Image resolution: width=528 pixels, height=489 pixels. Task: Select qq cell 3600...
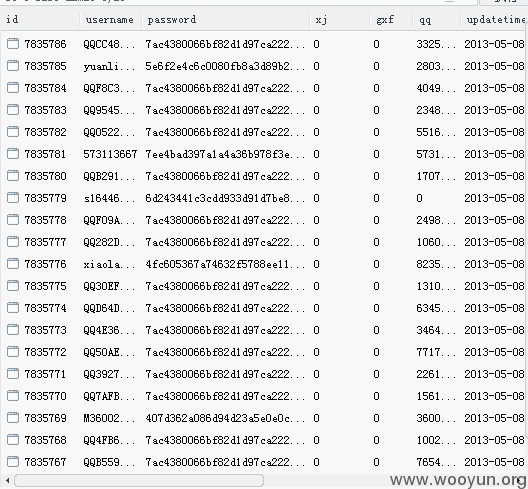pos(436,418)
